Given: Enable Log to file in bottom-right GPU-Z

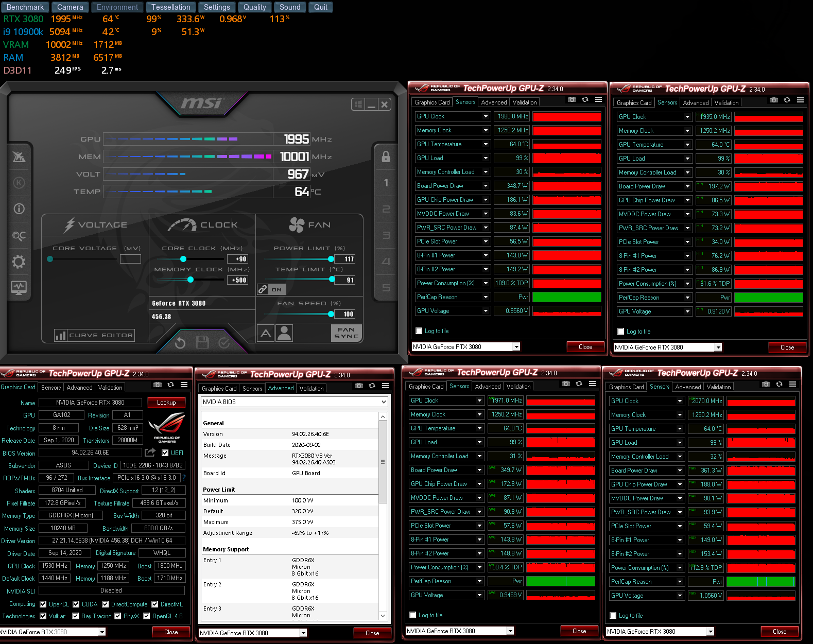Looking at the screenshot, I should coord(613,616).
